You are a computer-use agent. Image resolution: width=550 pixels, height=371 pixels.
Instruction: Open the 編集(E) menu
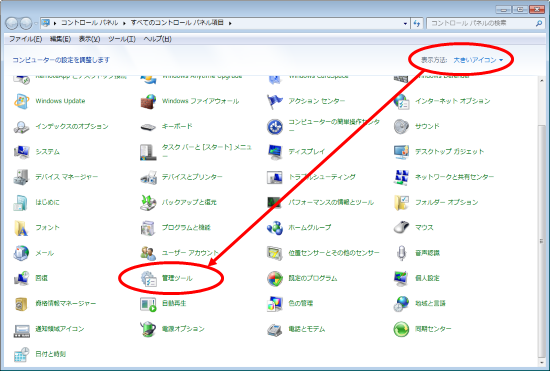click(x=60, y=39)
